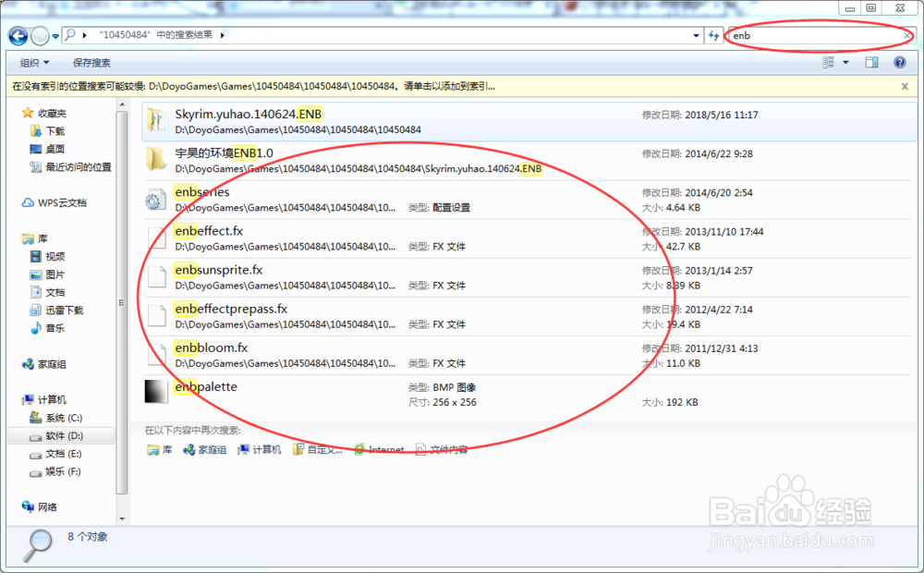The height and width of the screenshot is (573, 924).
Task: Clear the enb search text
Action: tap(907, 35)
